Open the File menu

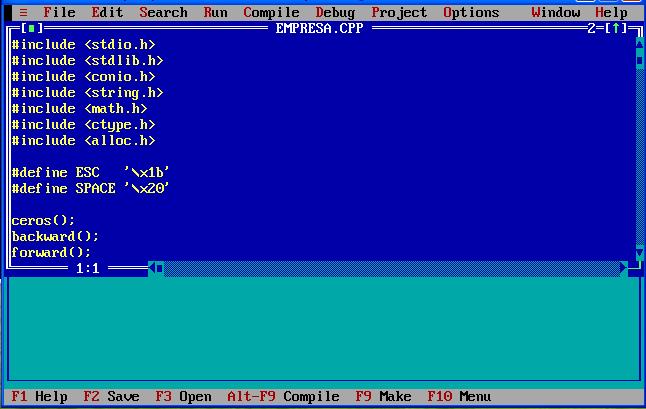pos(59,13)
